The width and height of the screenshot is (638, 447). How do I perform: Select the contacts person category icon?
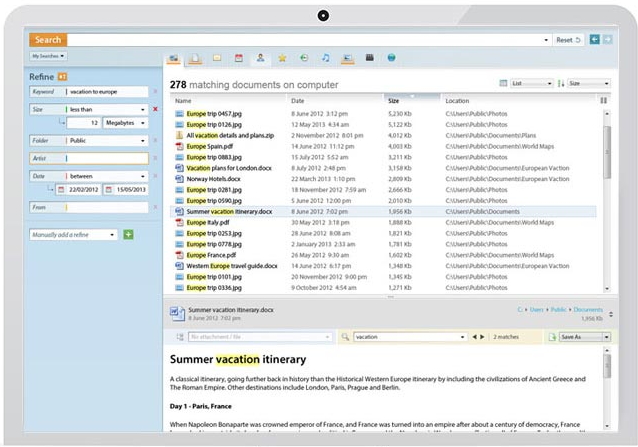coord(260,58)
